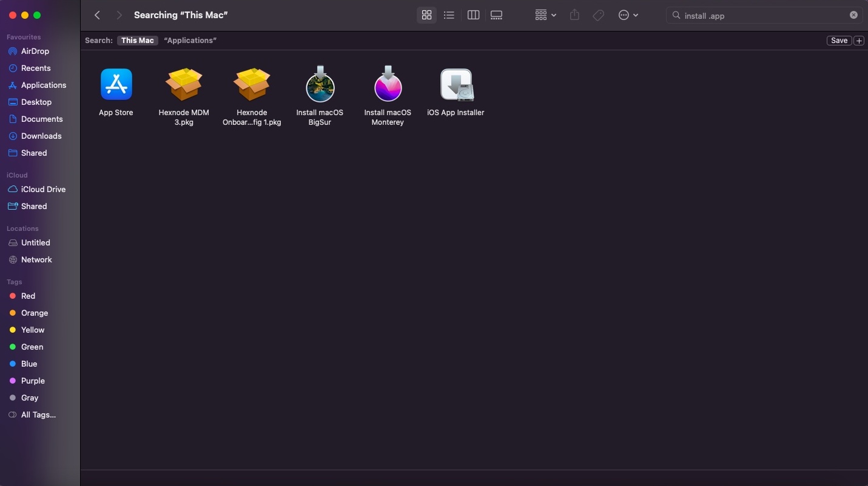
Task: Clear the search text with the x button
Action: pyautogui.click(x=853, y=15)
